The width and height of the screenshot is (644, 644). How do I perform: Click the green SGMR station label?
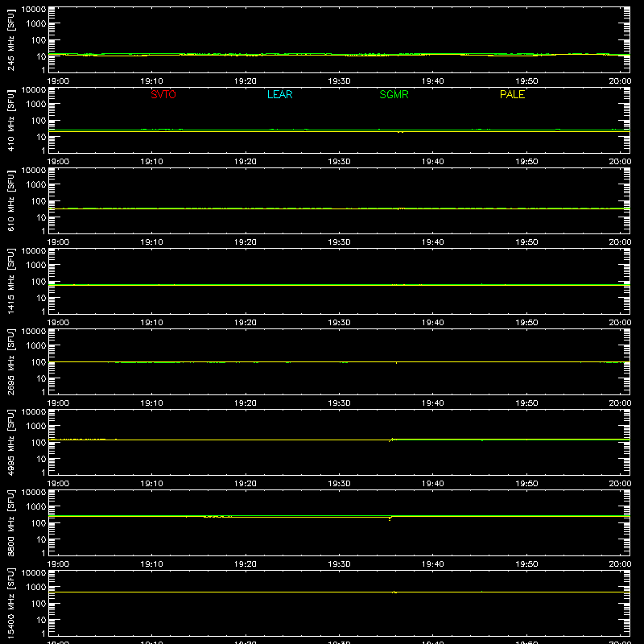pos(394,94)
